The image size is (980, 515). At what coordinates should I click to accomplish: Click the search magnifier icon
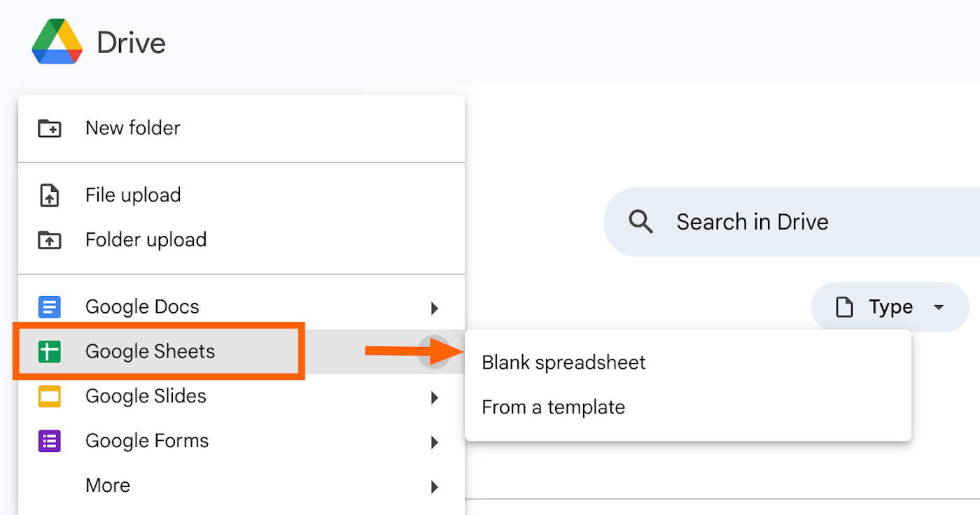coord(640,222)
